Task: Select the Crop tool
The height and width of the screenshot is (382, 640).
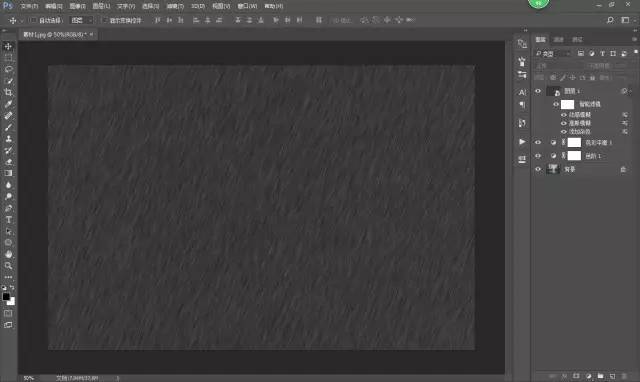Action: [x=8, y=93]
